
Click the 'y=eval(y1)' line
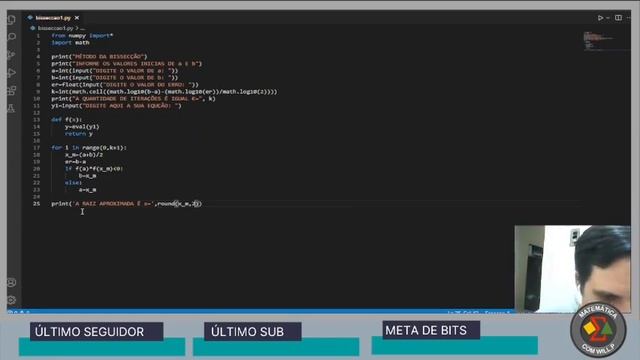(x=82, y=127)
